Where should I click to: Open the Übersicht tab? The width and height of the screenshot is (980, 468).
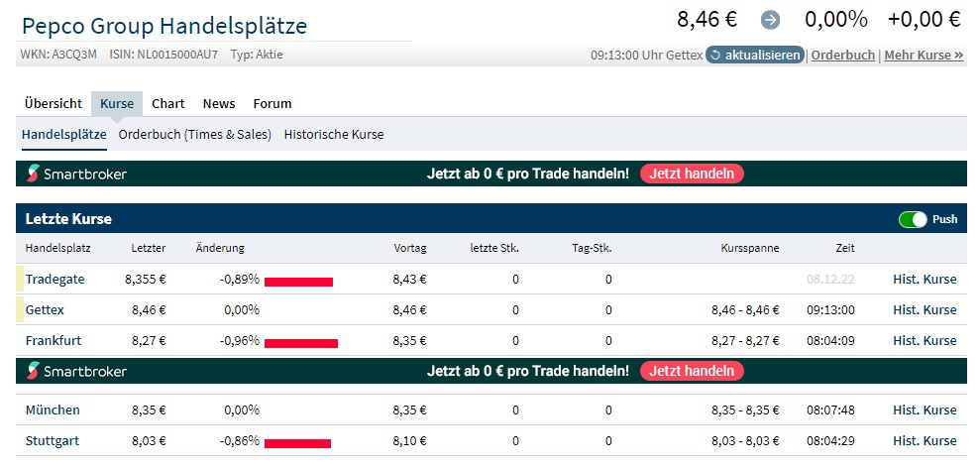click(54, 104)
